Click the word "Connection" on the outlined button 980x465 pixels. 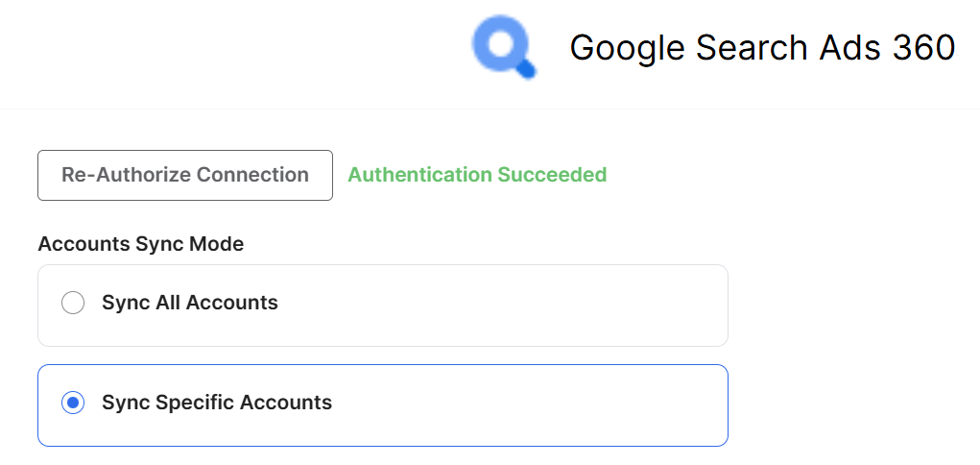click(252, 175)
